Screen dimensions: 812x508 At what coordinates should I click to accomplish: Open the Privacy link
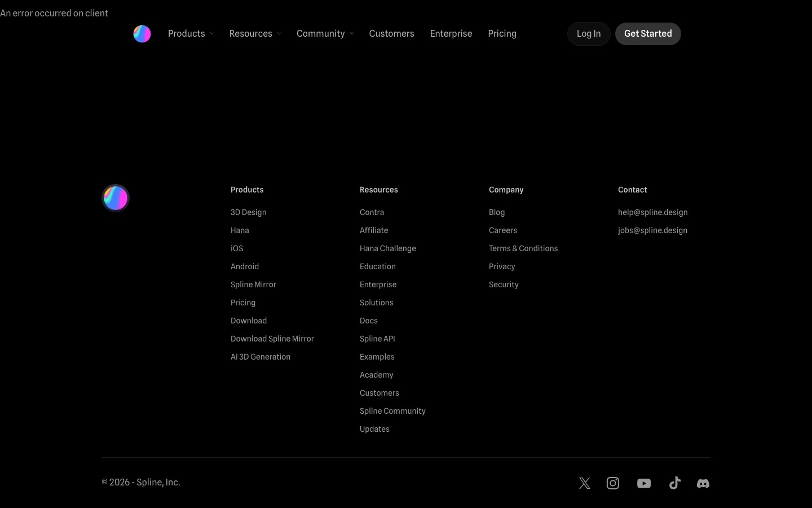coord(502,266)
